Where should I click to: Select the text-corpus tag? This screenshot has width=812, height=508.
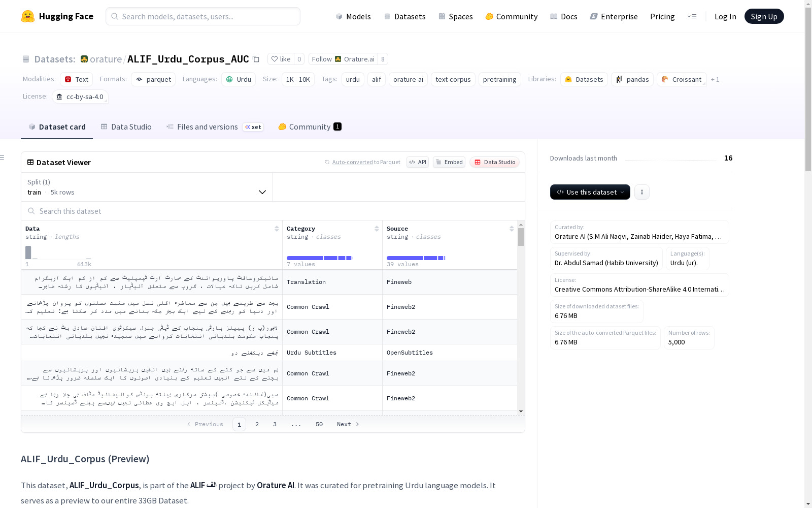point(453,79)
